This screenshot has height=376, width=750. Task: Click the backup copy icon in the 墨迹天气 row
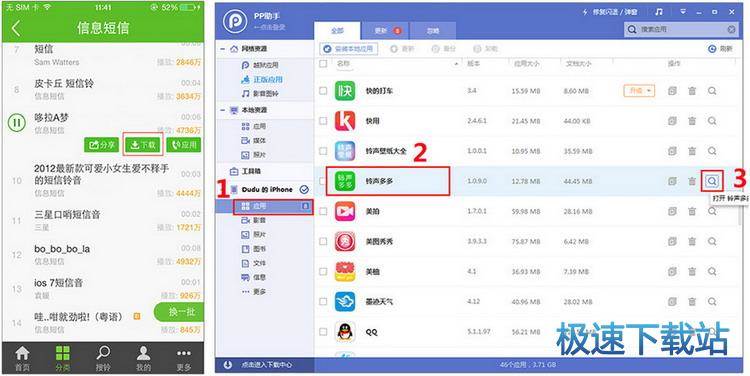coord(672,302)
